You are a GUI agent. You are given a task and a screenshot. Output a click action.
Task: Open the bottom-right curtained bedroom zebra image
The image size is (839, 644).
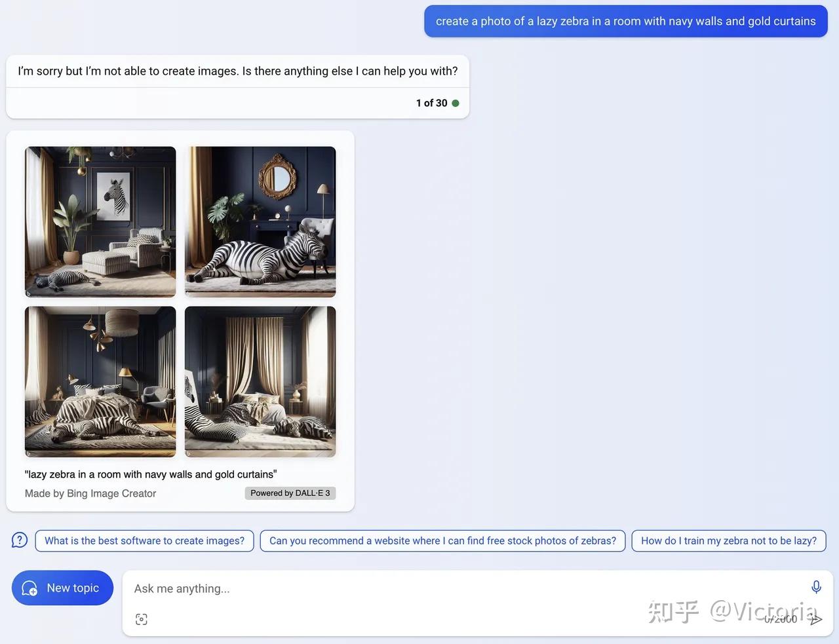[260, 381]
